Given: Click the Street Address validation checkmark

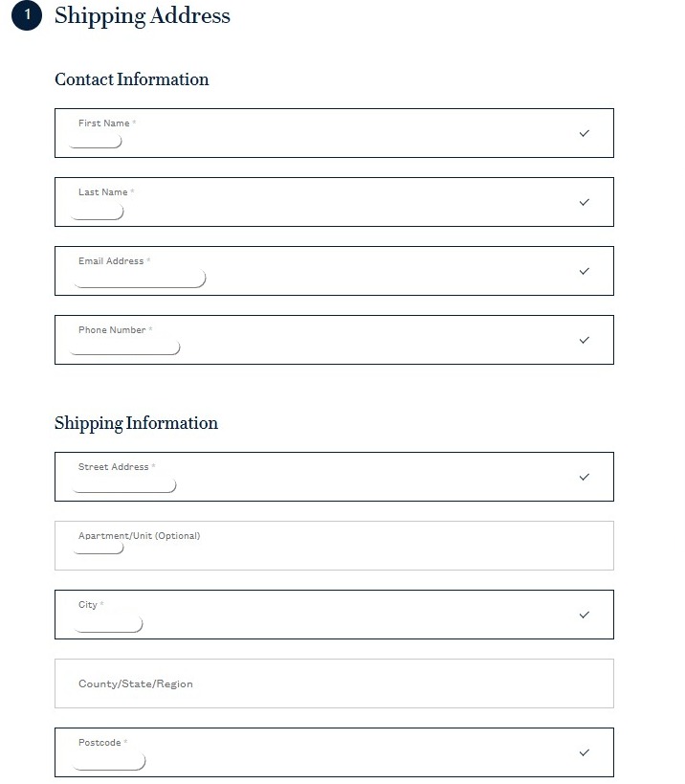Looking at the screenshot, I should tap(585, 478).
